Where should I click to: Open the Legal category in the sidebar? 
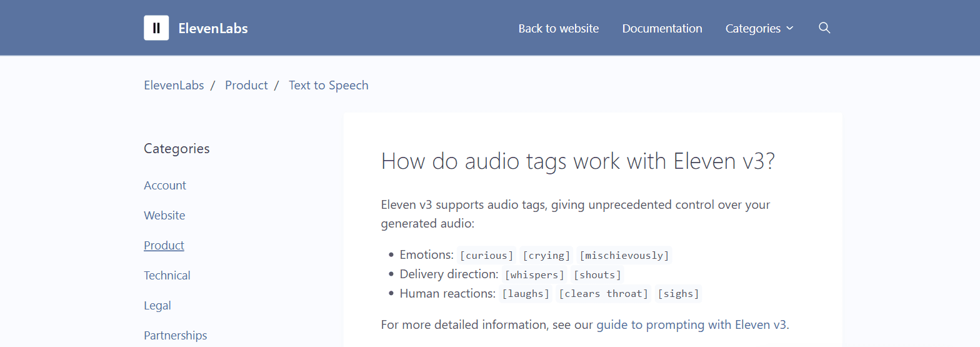(x=157, y=306)
